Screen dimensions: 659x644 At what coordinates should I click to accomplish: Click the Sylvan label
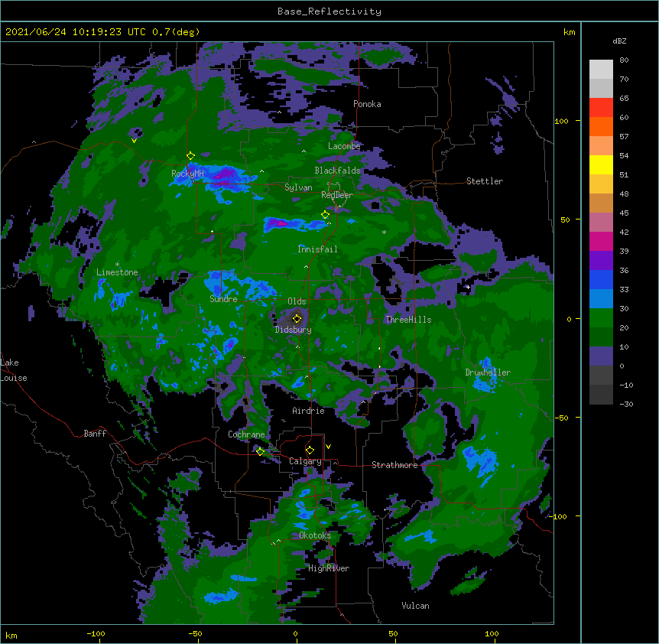pos(298,187)
